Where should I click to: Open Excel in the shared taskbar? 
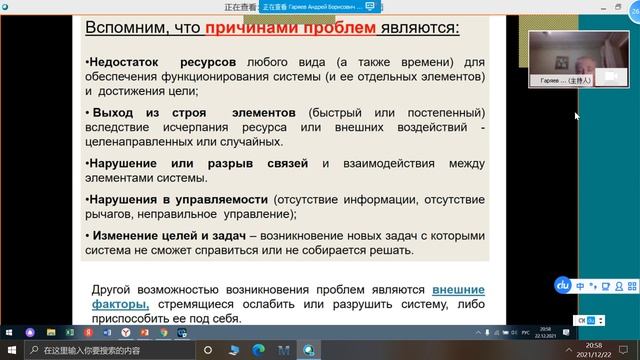click(70, 333)
